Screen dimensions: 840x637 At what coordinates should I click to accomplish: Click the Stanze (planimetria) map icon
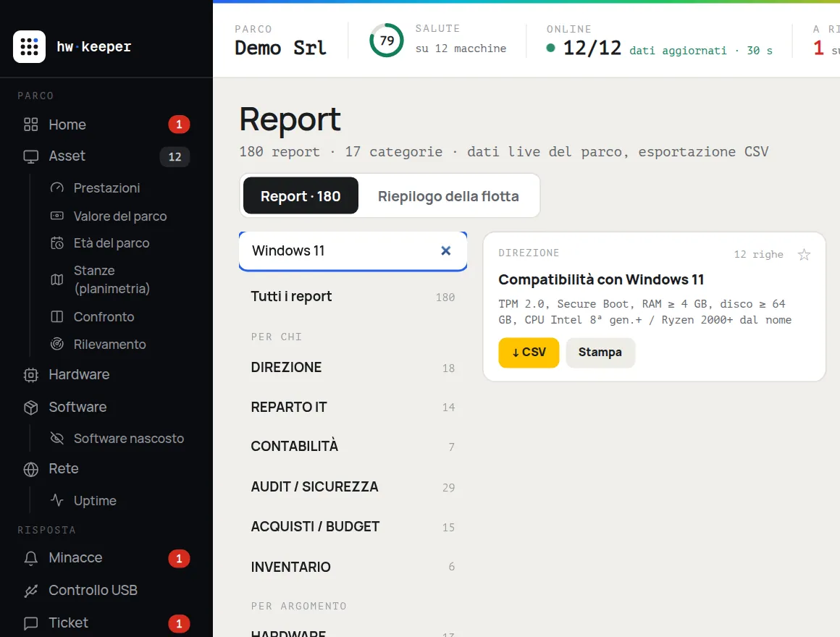(x=56, y=279)
